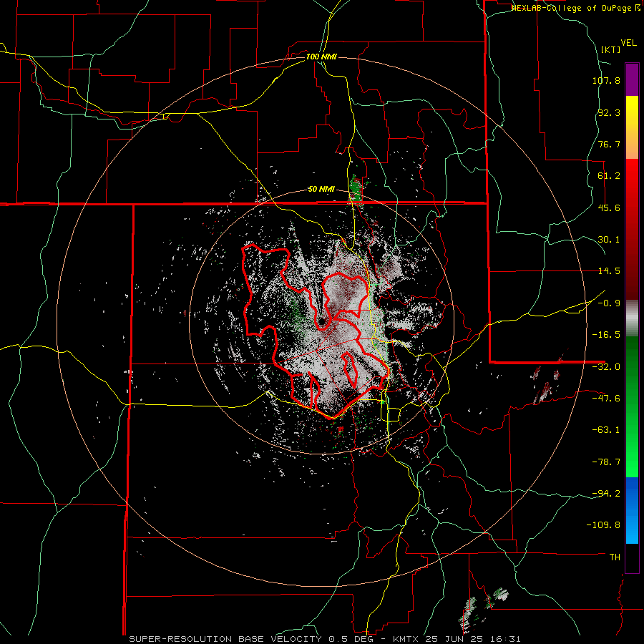
Task: Pick the gray segment of the velocity scale
Action: coord(632,318)
